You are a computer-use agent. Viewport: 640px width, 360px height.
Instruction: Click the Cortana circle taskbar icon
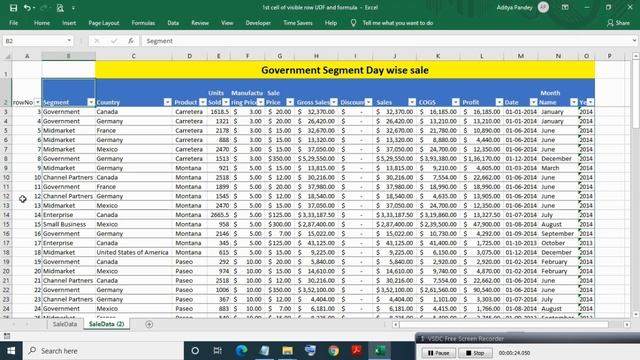tap(195, 351)
